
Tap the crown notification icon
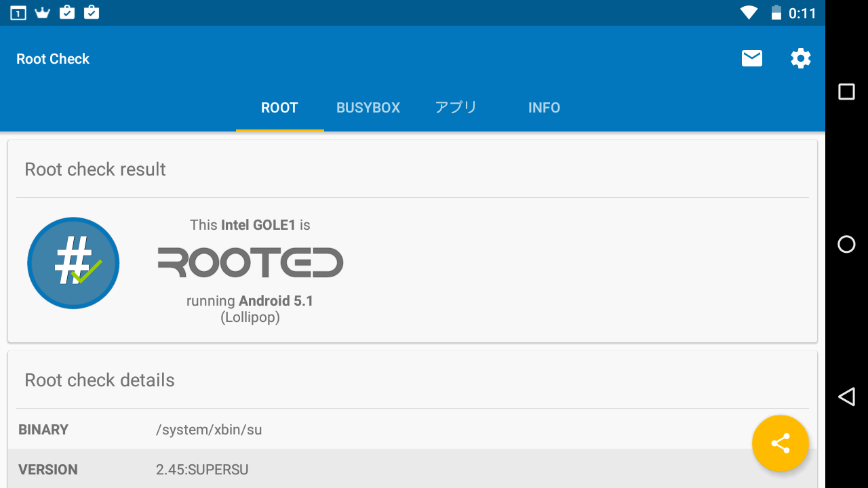43,13
